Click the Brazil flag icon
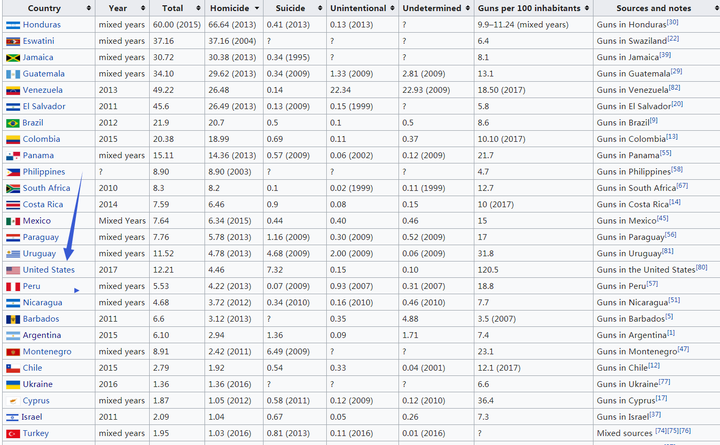Viewport: 720px width, 445px height. tap(13, 123)
